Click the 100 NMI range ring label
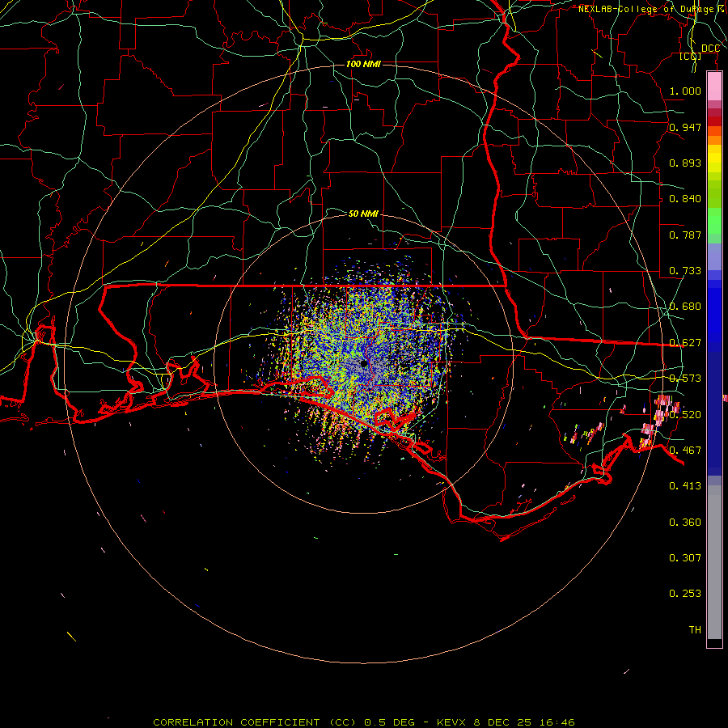728x728 pixels. coord(363,64)
